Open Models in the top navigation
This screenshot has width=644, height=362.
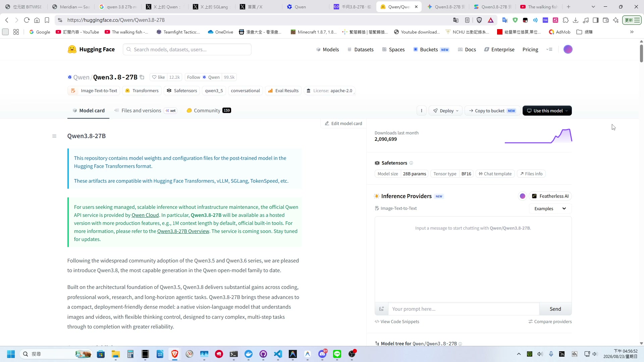[327, 49]
